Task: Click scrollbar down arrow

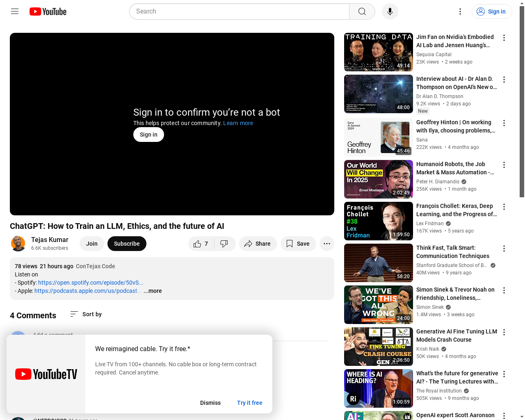Action: (x=522, y=417)
